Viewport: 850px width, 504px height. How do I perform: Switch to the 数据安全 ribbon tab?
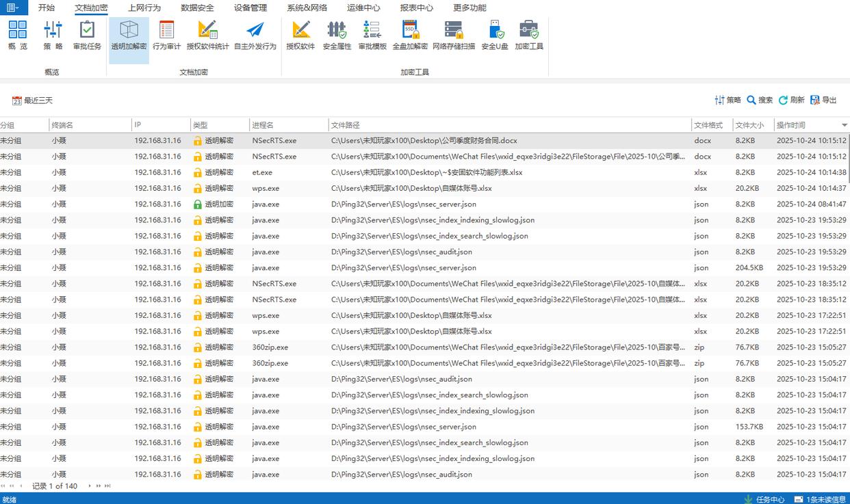[197, 8]
